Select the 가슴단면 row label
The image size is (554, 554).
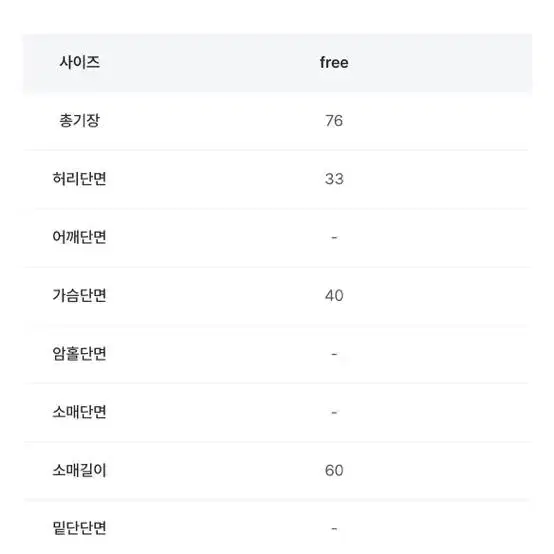coord(79,295)
